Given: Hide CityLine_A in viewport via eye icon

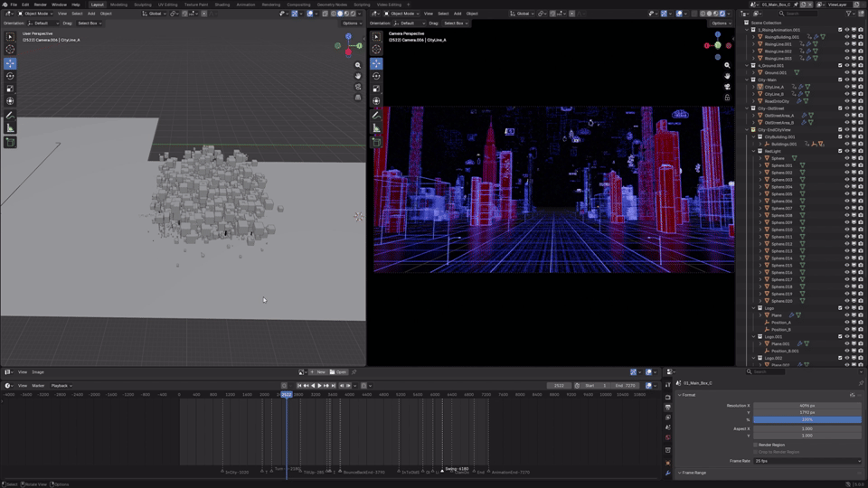Looking at the screenshot, I should click(846, 87).
